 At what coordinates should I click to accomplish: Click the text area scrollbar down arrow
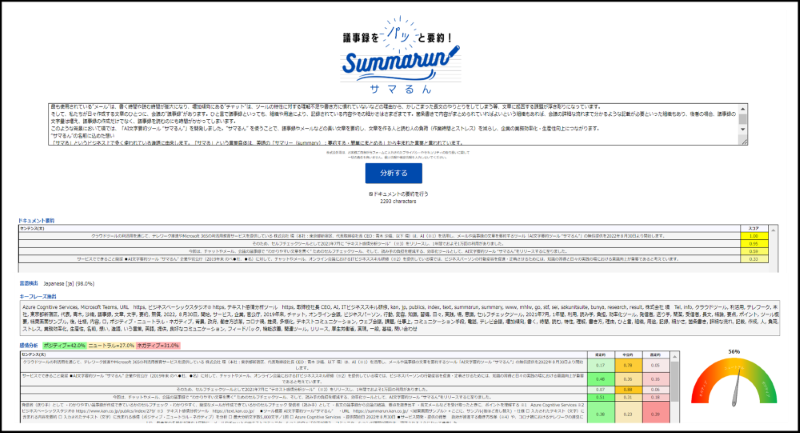(x=742, y=130)
